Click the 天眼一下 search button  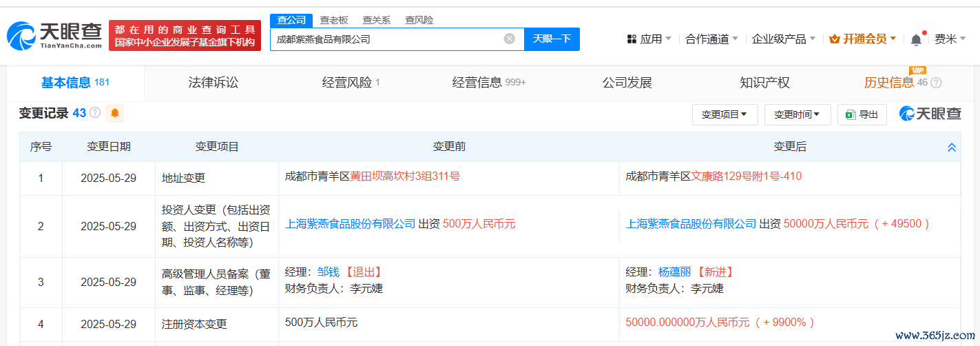coord(552,39)
